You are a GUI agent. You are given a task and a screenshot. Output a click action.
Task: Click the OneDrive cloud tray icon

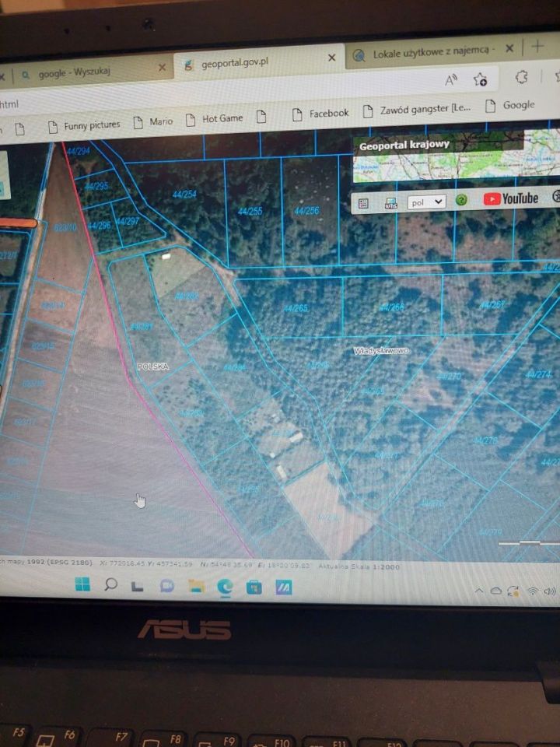[x=496, y=591]
